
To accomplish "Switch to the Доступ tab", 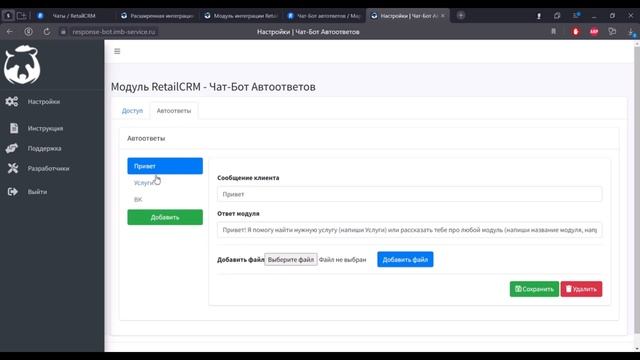I will 132,111.
